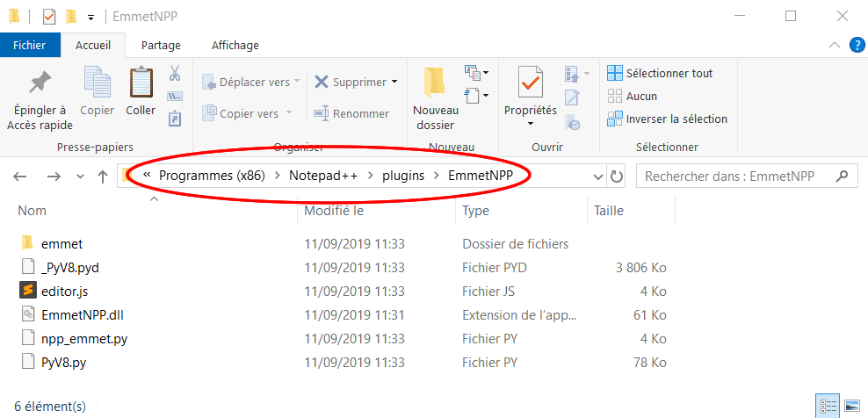Click quick access Properties checkbox icon in title bar
The width and height of the screenshot is (868, 418).
[x=48, y=17]
